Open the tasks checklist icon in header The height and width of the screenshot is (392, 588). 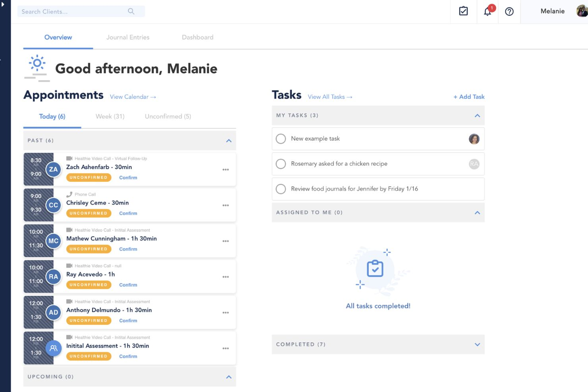[463, 11]
